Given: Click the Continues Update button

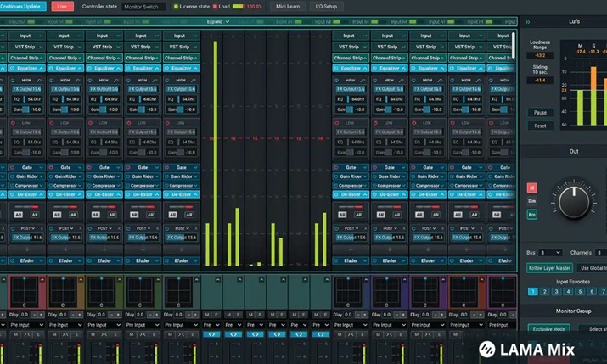Looking at the screenshot, I should [22, 6].
